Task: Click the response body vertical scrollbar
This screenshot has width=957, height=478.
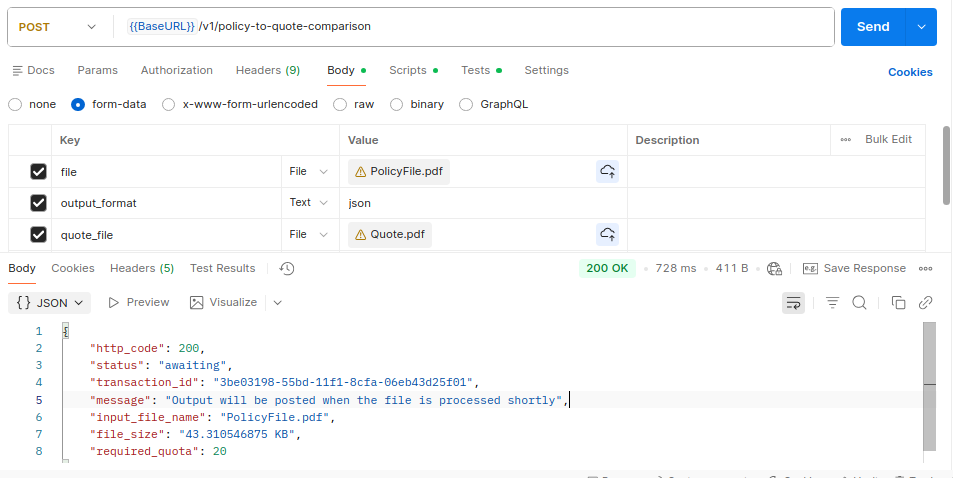Action: tap(930, 386)
